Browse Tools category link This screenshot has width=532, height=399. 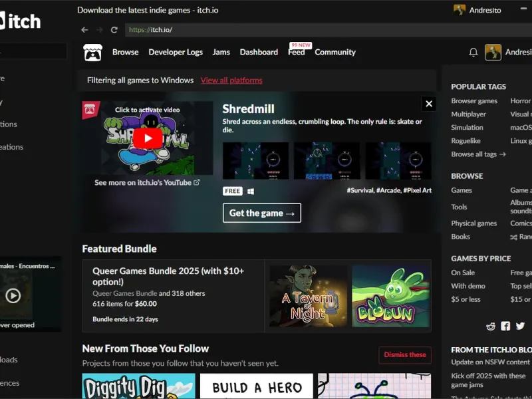coord(459,207)
